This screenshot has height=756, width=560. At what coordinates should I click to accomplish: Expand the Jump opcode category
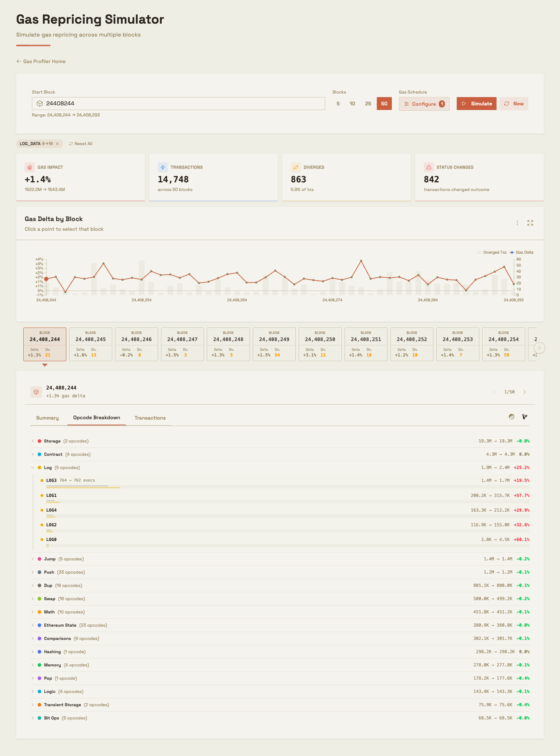click(280, 559)
